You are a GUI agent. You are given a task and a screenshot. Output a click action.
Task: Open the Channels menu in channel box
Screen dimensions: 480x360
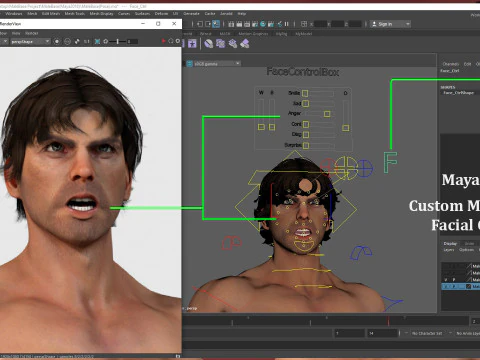(451, 64)
